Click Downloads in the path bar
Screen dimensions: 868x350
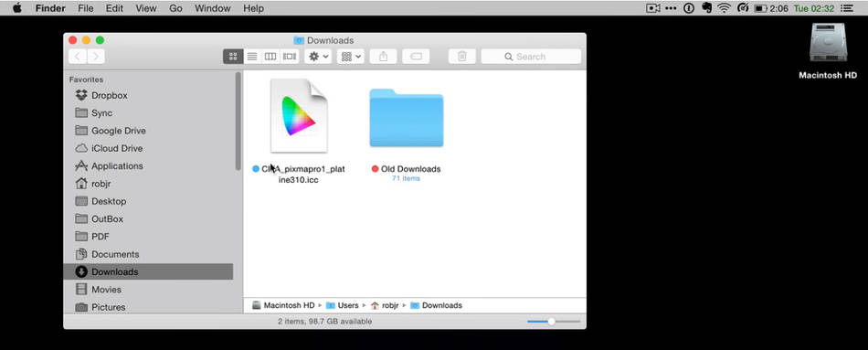436,305
